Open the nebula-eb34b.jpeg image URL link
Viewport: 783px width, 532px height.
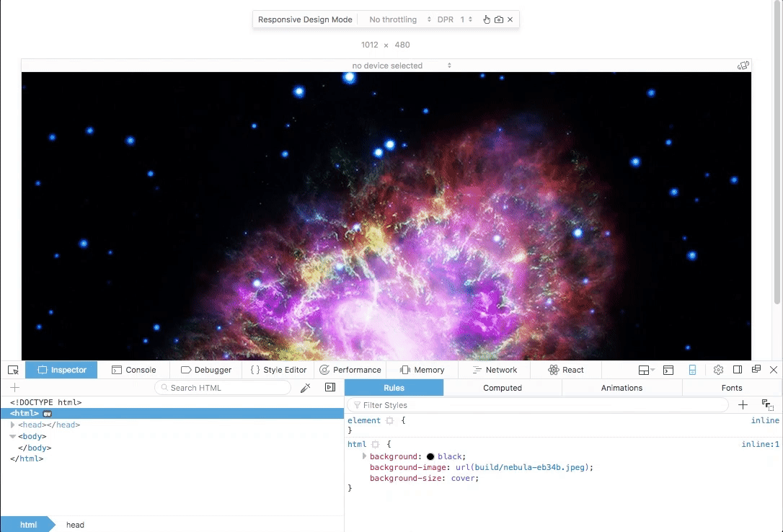[529, 468]
